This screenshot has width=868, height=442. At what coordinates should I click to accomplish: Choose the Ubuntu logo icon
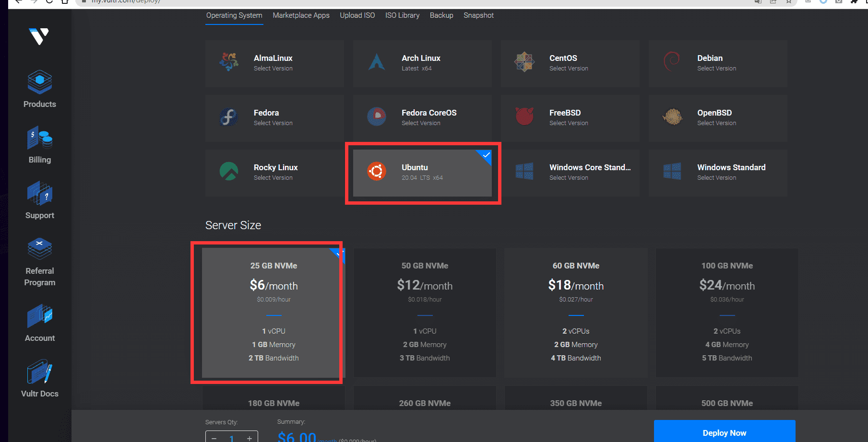click(377, 171)
